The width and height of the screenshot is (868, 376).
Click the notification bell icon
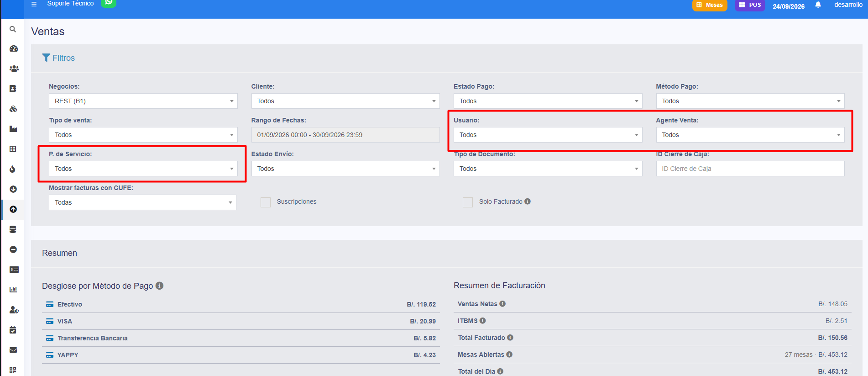818,5
